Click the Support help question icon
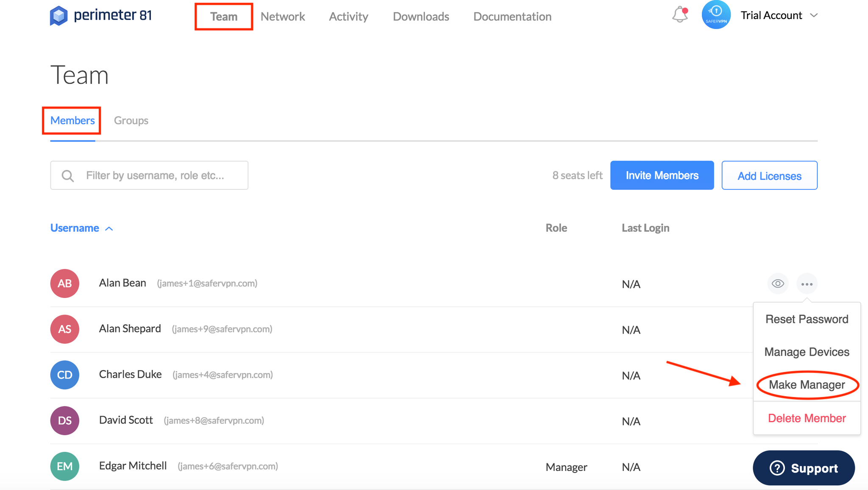The height and width of the screenshot is (490, 868). pos(777,468)
